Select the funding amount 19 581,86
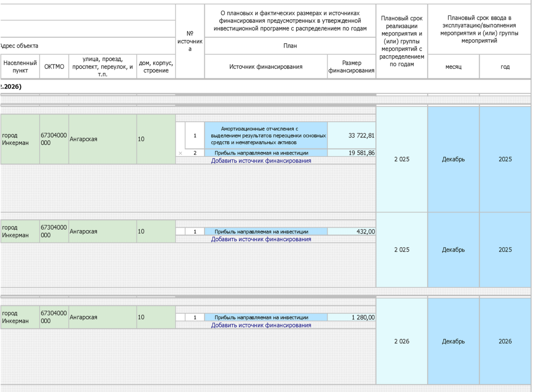The width and height of the screenshot is (533, 392). point(352,153)
